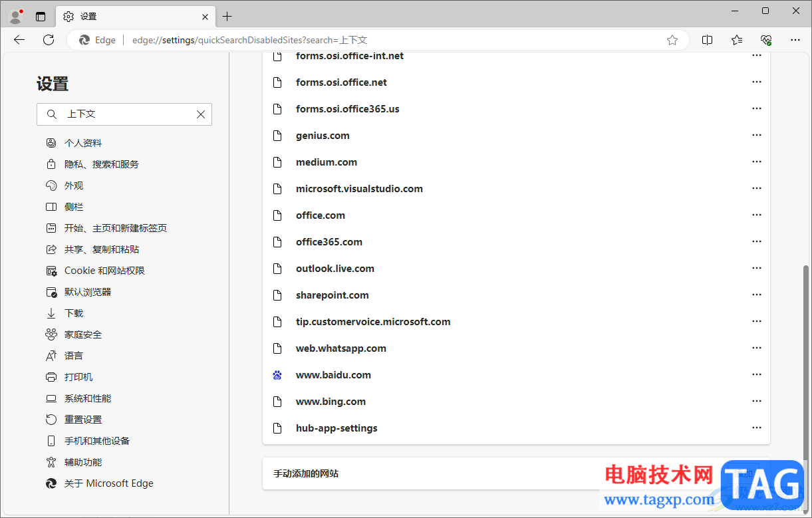
Task: Clear the settings search box text
Action: [201, 114]
